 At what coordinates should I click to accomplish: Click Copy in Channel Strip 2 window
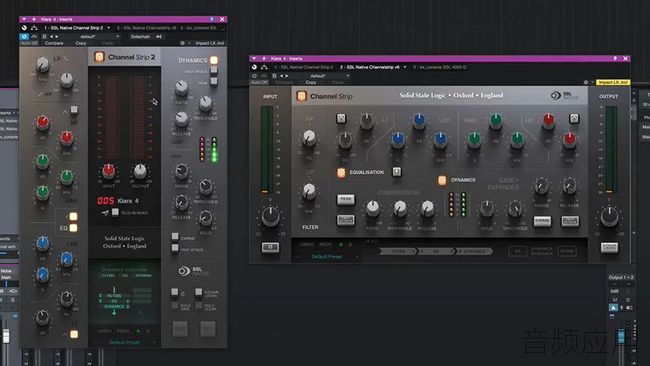pyautogui.click(x=81, y=43)
